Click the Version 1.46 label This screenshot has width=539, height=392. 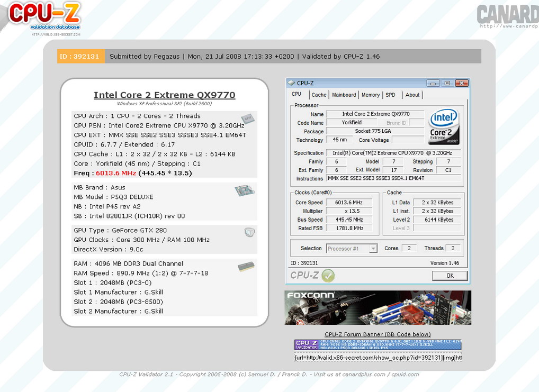444,263
